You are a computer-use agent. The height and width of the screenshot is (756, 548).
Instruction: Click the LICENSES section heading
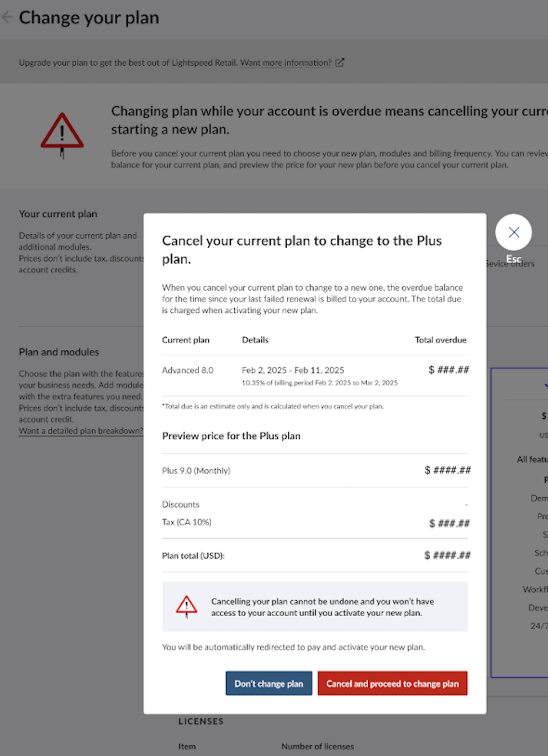point(201,721)
